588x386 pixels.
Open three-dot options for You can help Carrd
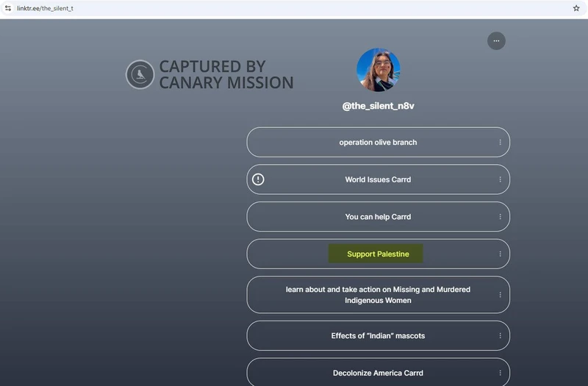pos(500,217)
